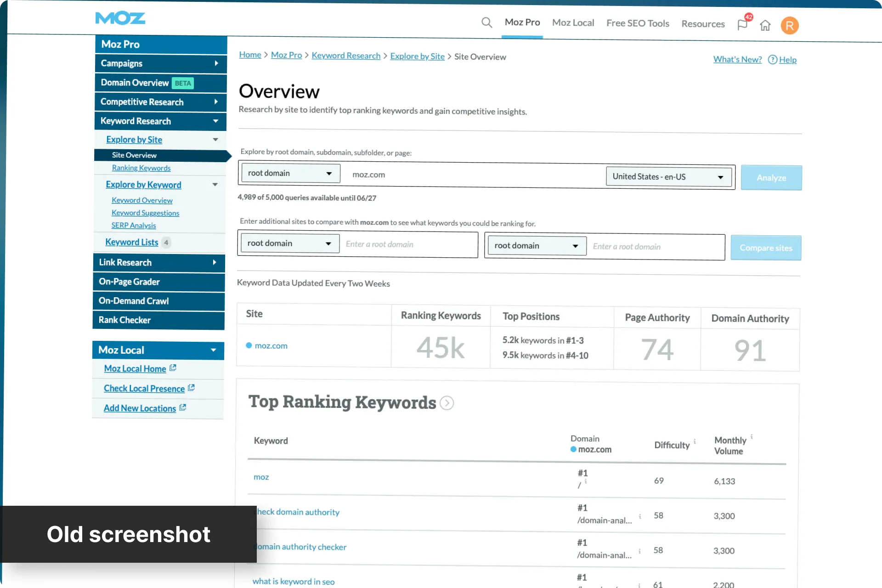The image size is (882, 588).
Task: Open the user avatar R menu
Action: [790, 26]
